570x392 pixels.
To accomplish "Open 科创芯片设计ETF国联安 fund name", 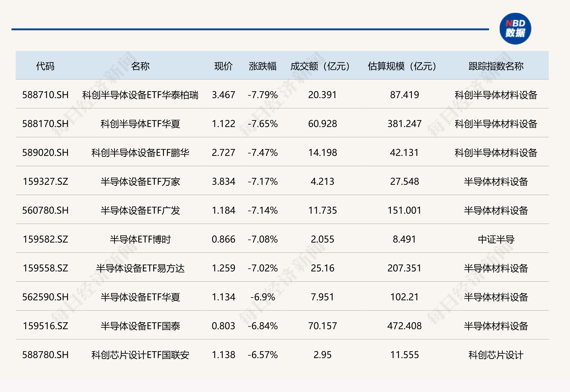I will pos(140,355).
